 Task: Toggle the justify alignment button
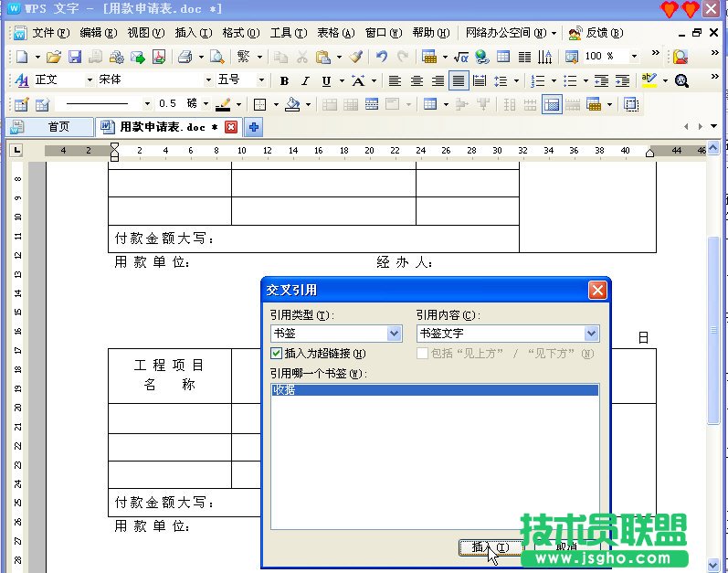point(459,80)
